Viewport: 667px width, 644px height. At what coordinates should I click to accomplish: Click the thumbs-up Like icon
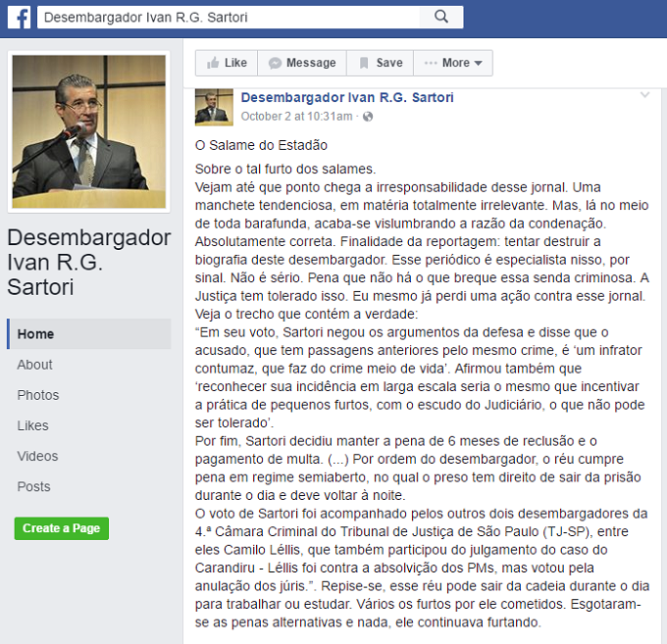(x=212, y=63)
